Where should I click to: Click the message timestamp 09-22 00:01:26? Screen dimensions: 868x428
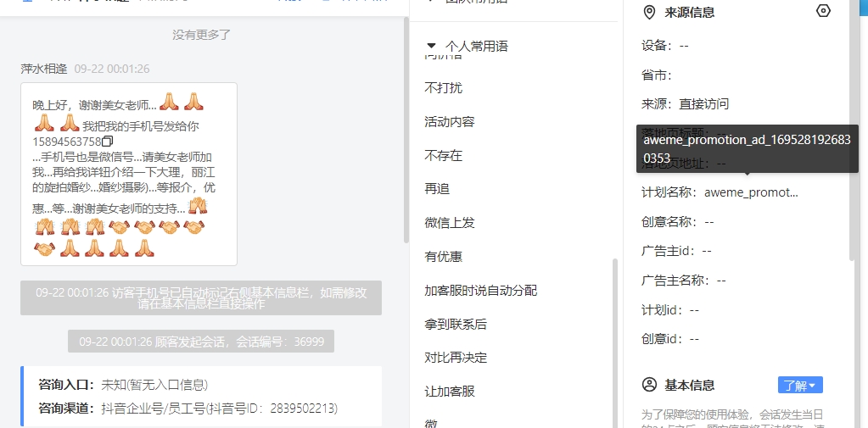click(x=112, y=69)
